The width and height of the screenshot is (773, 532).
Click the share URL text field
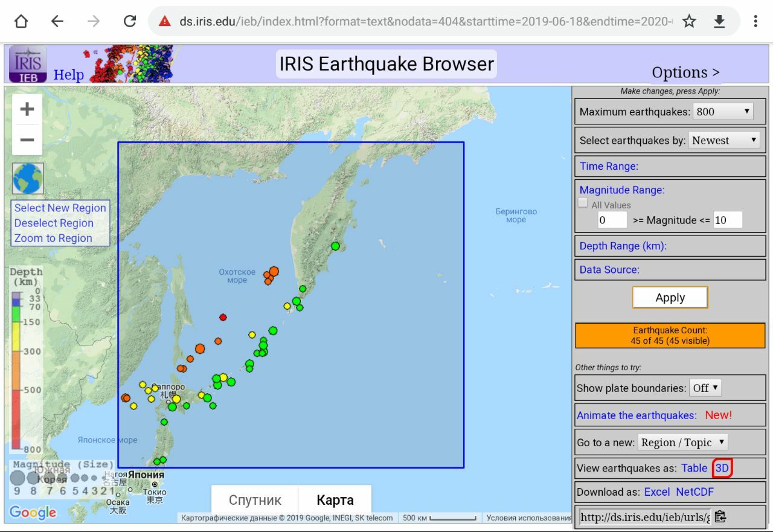pos(645,517)
